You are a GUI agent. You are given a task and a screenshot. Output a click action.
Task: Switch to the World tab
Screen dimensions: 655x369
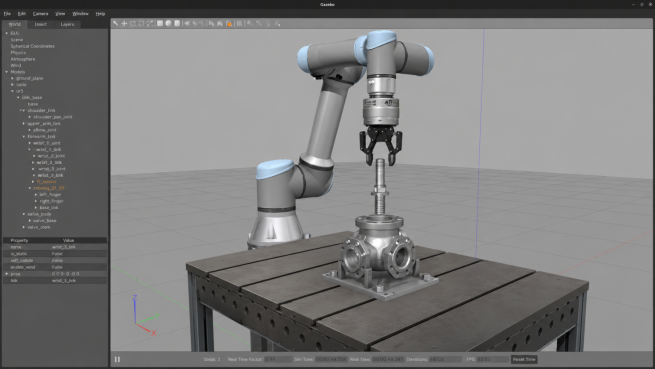point(15,24)
